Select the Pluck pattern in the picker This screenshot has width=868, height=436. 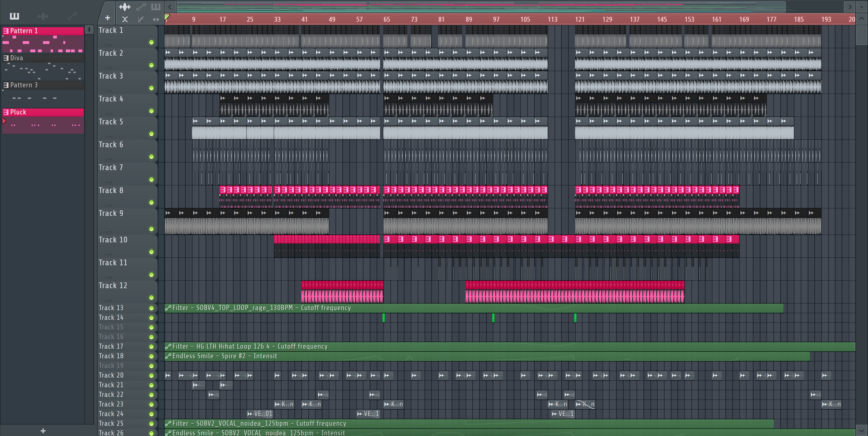tap(43, 112)
